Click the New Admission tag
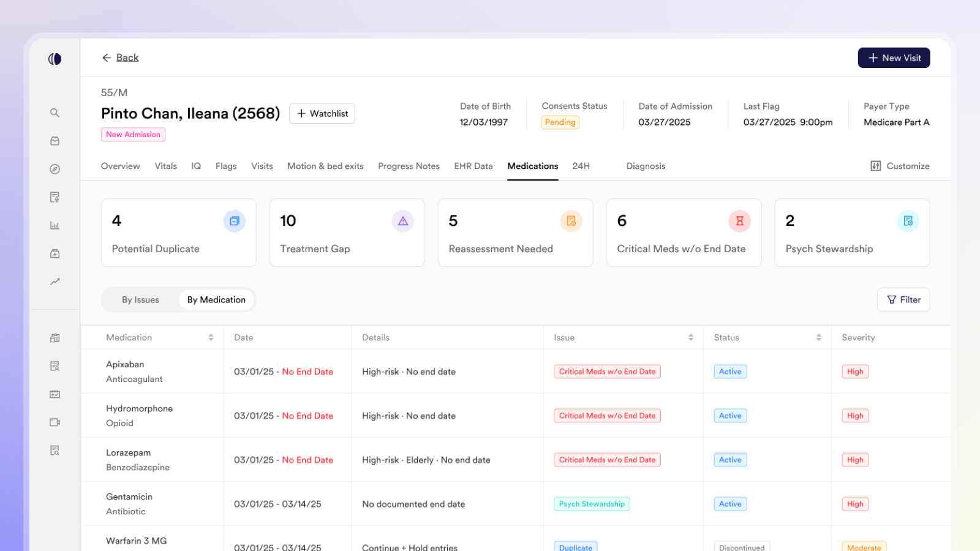 (x=133, y=135)
